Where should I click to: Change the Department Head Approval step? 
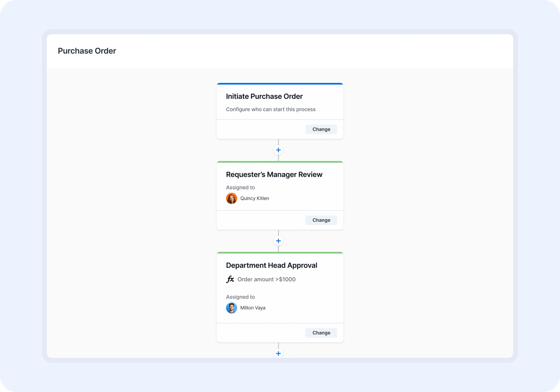coord(321,333)
